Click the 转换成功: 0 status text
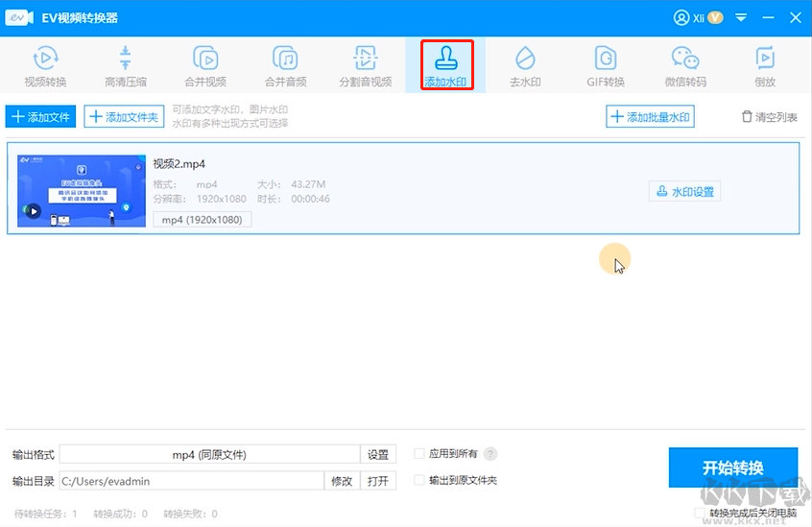The image size is (812, 527). (121, 514)
